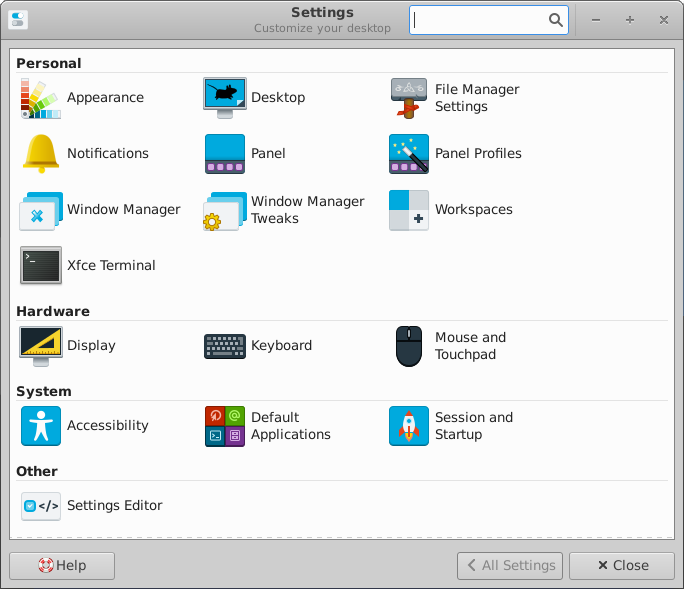The image size is (684, 589).
Task: Click the Display label
Action: [91, 346]
